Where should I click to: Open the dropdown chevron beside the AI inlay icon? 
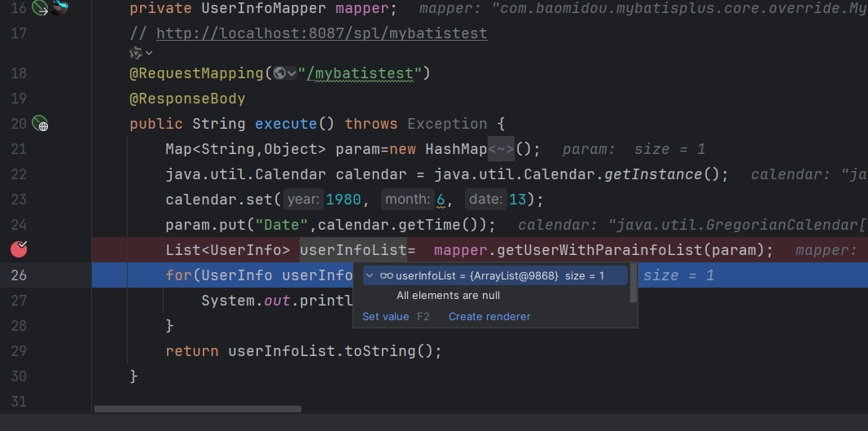(x=149, y=53)
